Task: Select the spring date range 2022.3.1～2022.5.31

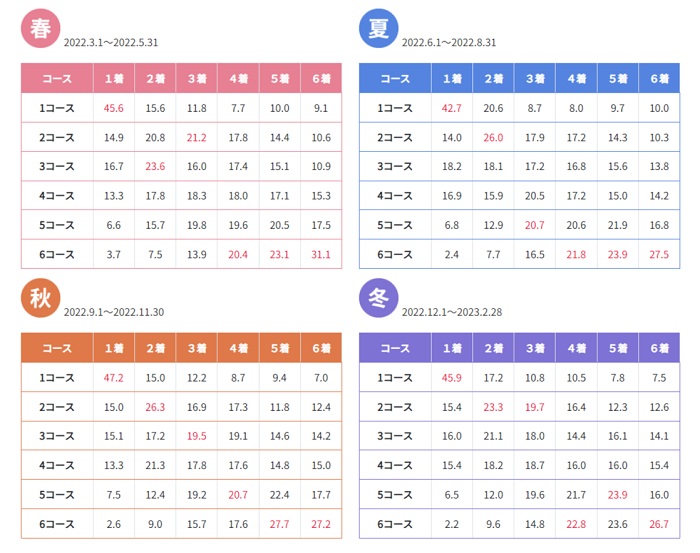Action: pyautogui.click(x=110, y=43)
